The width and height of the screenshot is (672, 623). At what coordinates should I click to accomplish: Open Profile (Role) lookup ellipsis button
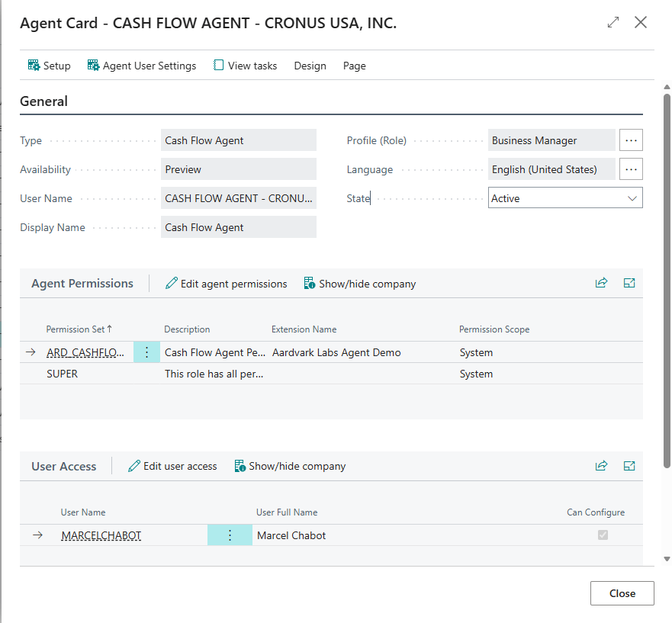click(x=631, y=140)
